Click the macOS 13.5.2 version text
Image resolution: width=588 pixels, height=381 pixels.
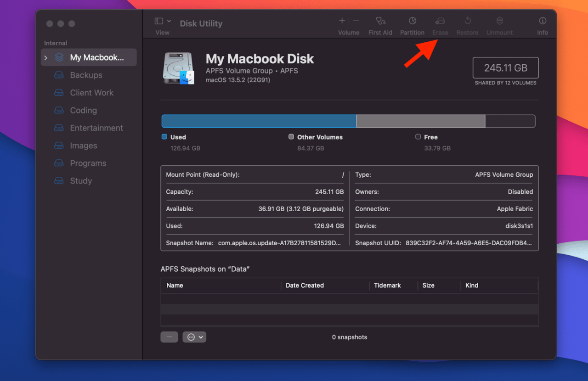[x=238, y=80]
